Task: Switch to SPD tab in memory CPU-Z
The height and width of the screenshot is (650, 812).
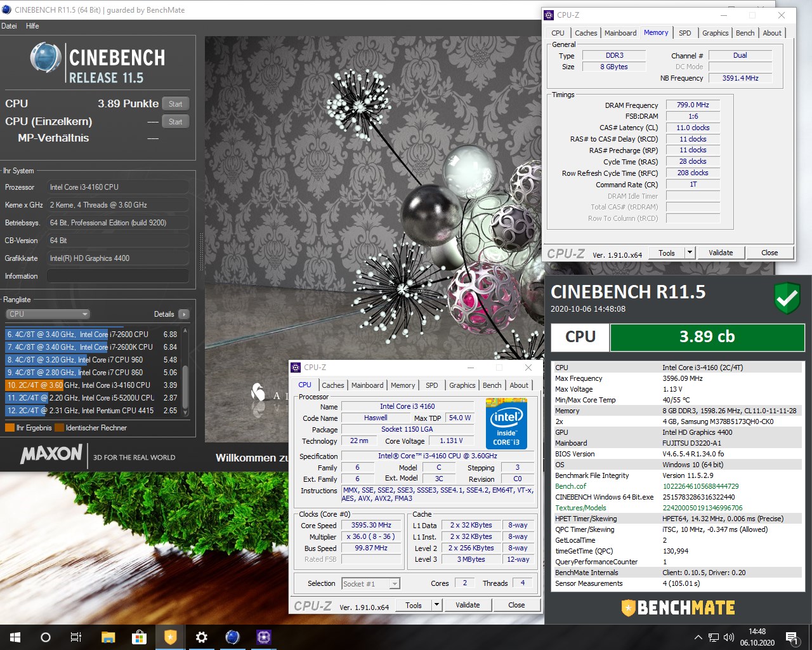Action: click(684, 33)
